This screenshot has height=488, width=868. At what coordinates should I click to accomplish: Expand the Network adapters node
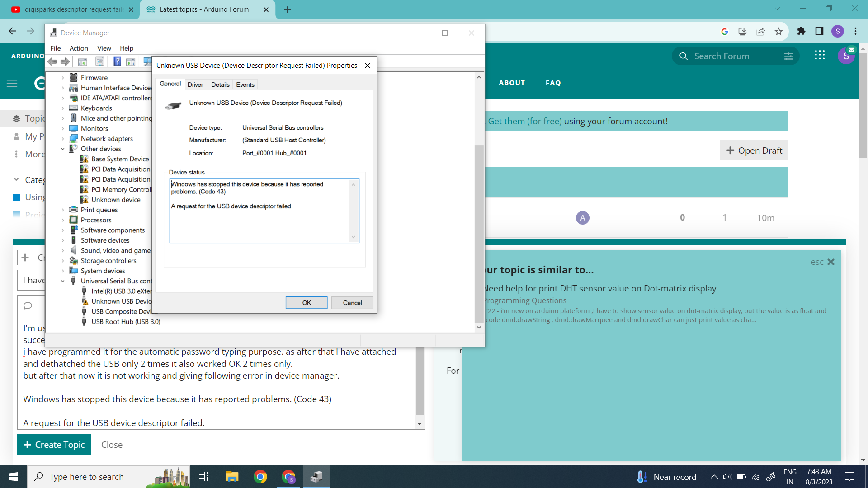tap(63, 139)
